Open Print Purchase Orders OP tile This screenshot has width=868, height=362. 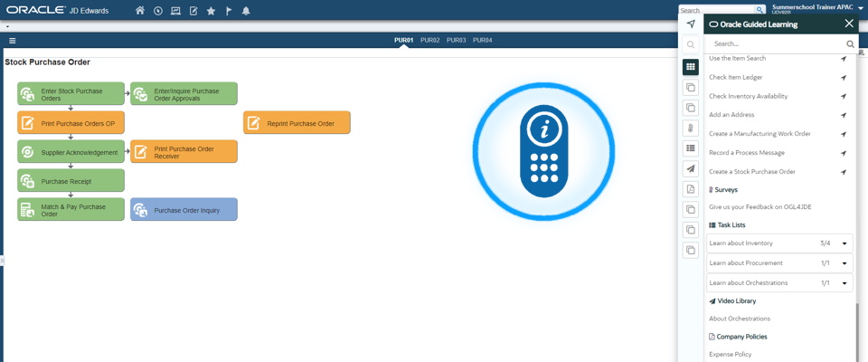point(71,122)
